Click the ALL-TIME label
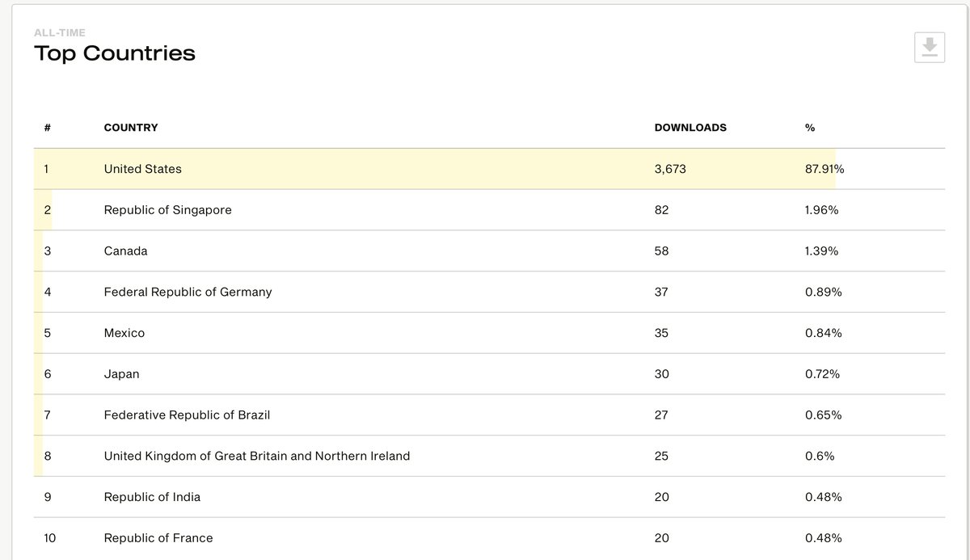 60,33
